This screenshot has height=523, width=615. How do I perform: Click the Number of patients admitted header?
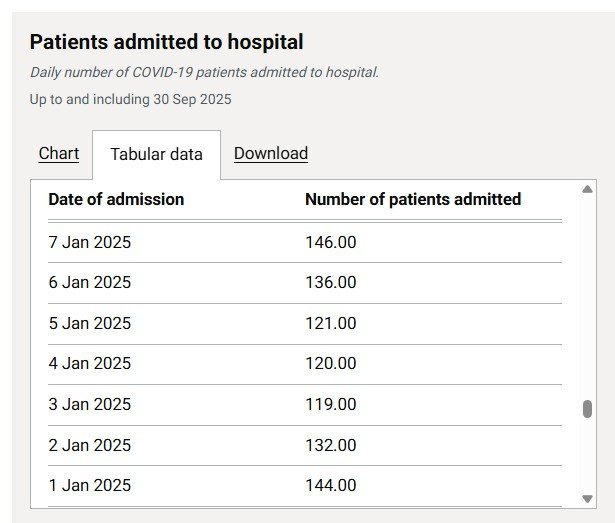[x=412, y=199]
